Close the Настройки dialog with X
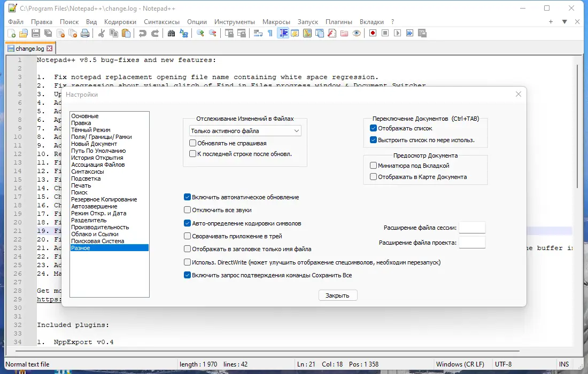This screenshot has width=588, height=374. click(519, 94)
